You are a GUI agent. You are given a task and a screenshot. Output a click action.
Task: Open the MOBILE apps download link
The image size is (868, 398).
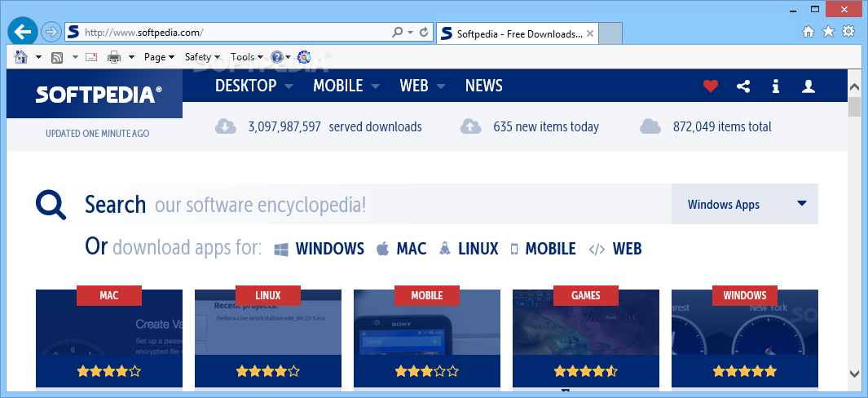(x=543, y=248)
